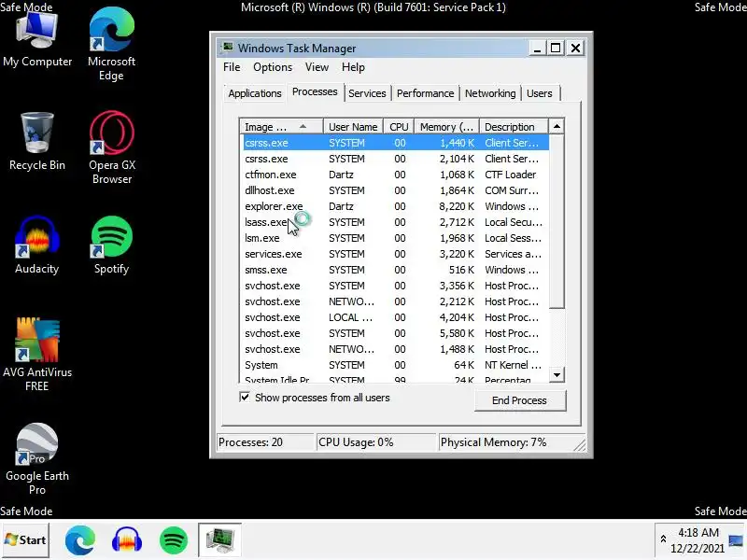Select the svchost.exe row using 5,580 K
The width and height of the screenshot is (747, 560).
395,333
